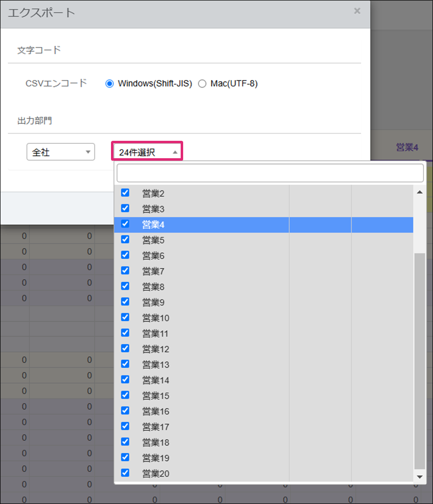Uncheck the 営業7 checkbox
The width and height of the screenshot is (433, 504).
click(x=125, y=271)
